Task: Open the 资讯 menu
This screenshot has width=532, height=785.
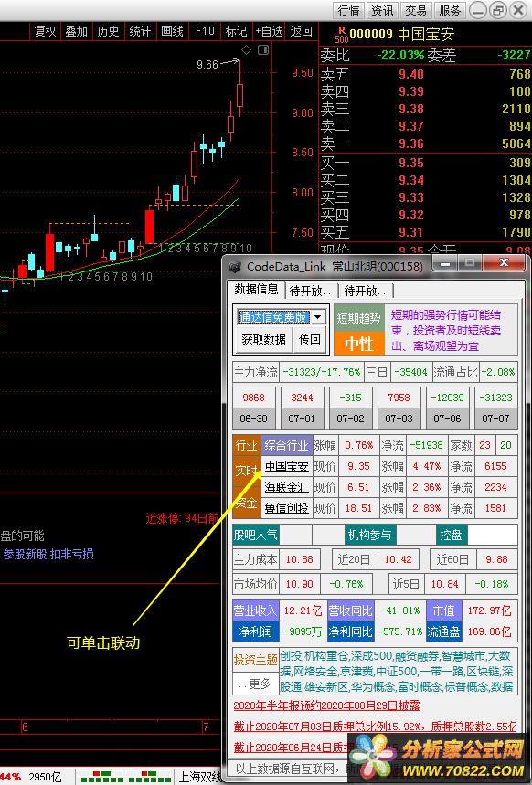Action: coord(383,11)
